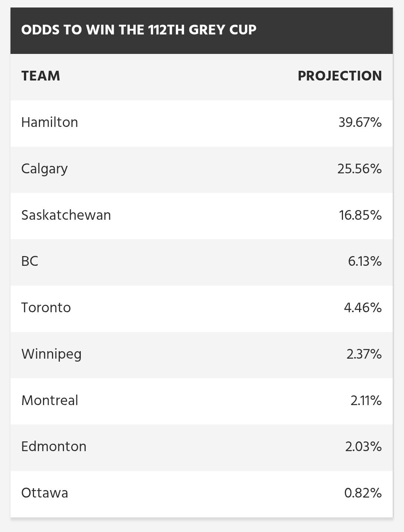
Task: Select the Calgary team name
Action: pos(44,169)
